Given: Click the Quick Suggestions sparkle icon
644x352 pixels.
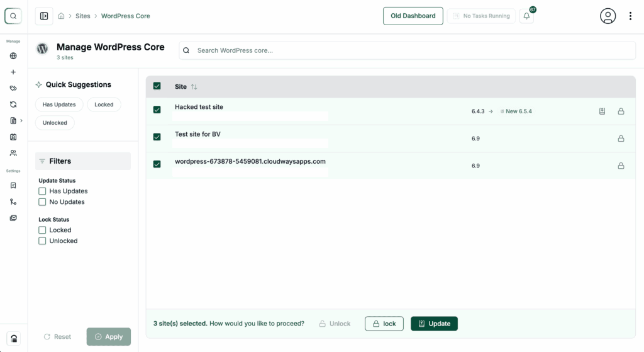Looking at the screenshot, I should (x=38, y=85).
